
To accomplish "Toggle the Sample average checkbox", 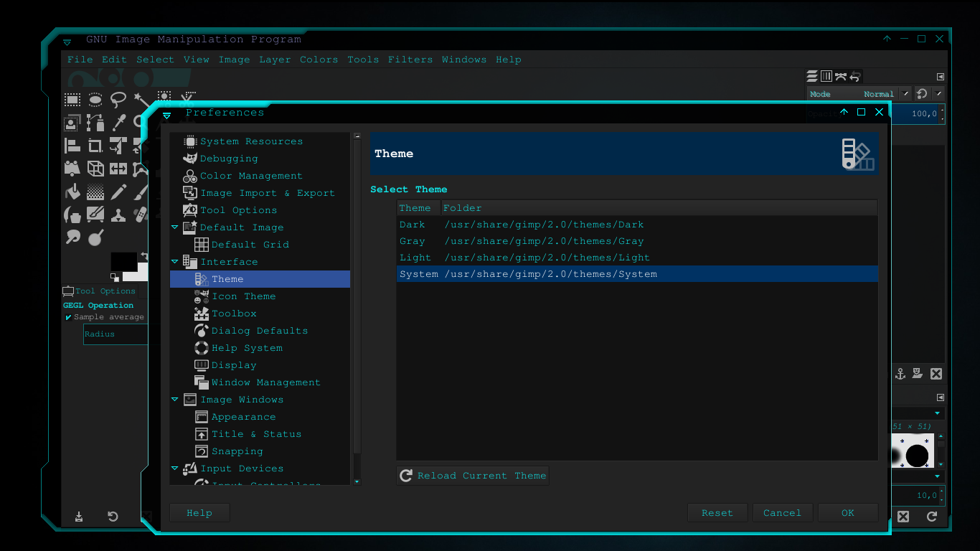I will [68, 317].
